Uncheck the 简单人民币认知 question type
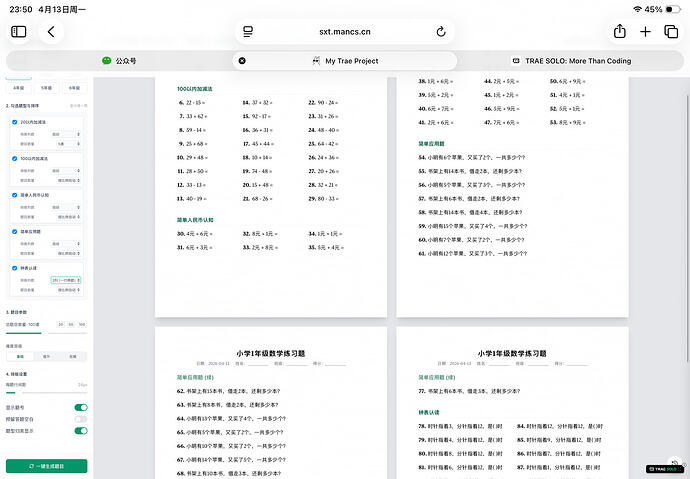 point(15,195)
